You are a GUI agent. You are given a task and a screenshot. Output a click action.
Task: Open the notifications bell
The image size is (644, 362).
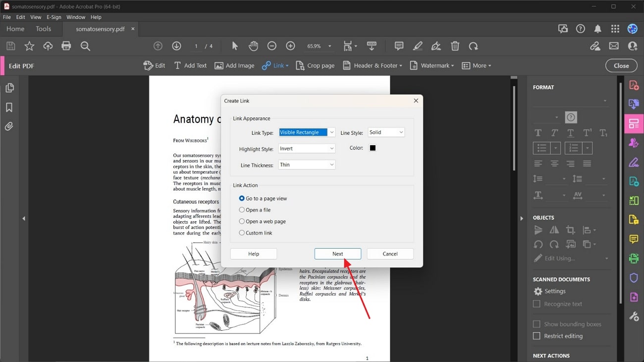click(598, 29)
